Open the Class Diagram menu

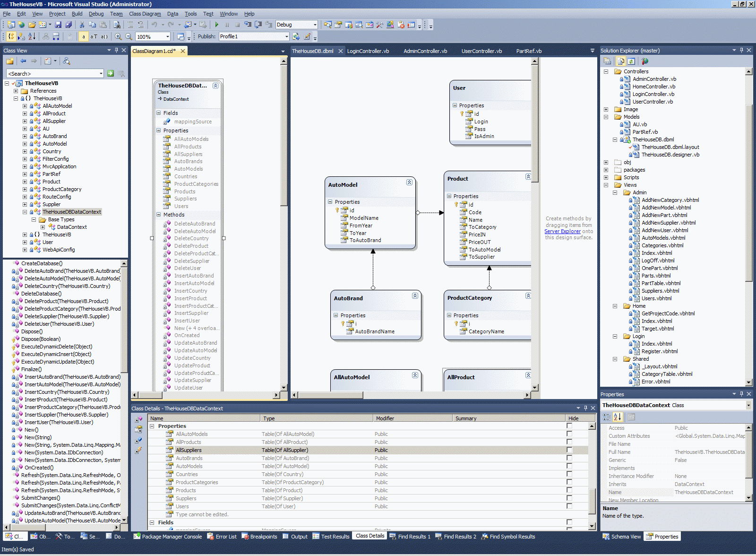tap(145, 14)
